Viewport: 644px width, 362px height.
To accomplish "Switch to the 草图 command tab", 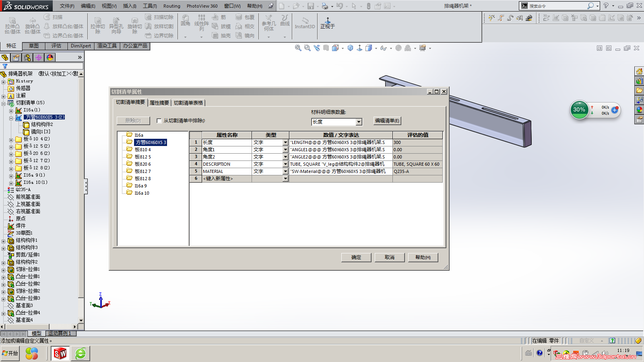I will click(x=34, y=46).
